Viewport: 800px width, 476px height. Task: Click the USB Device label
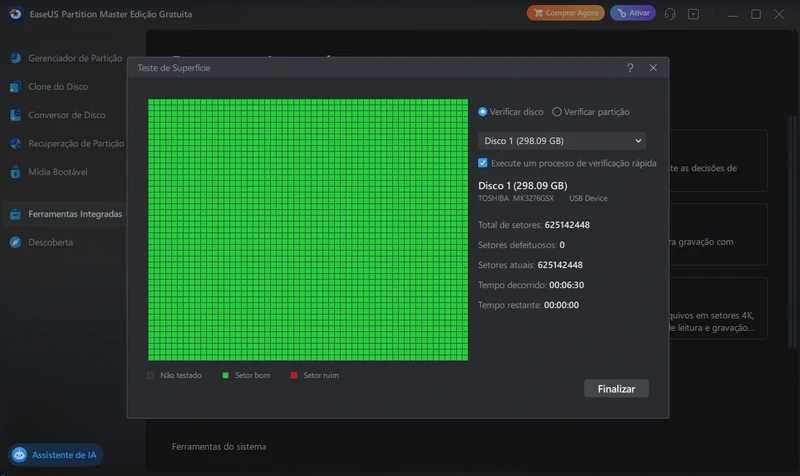point(588,198)
